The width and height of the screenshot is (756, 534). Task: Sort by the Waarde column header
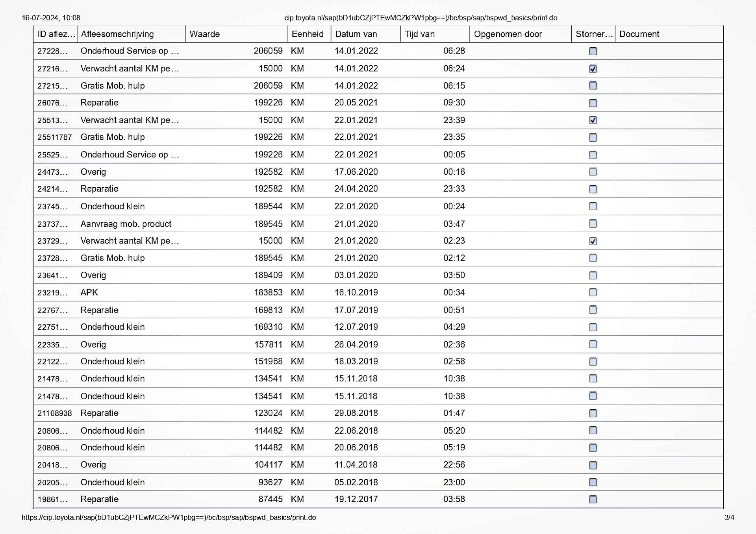click(x=236, y=34)
